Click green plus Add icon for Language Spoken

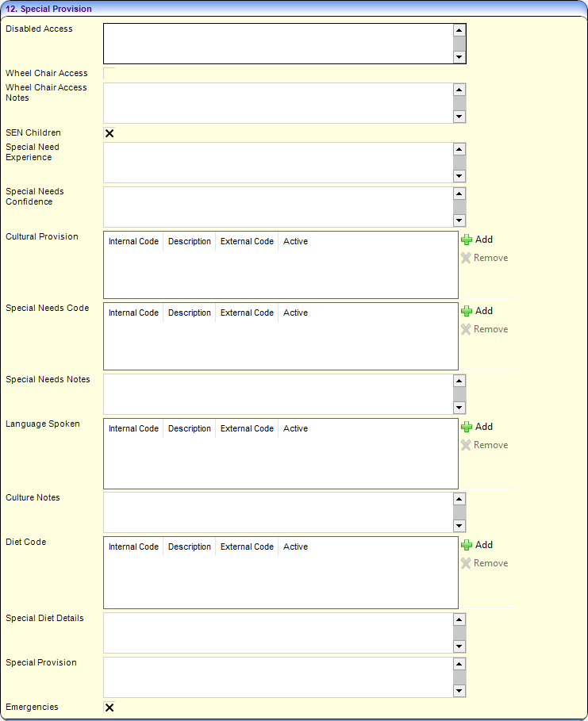467,427
